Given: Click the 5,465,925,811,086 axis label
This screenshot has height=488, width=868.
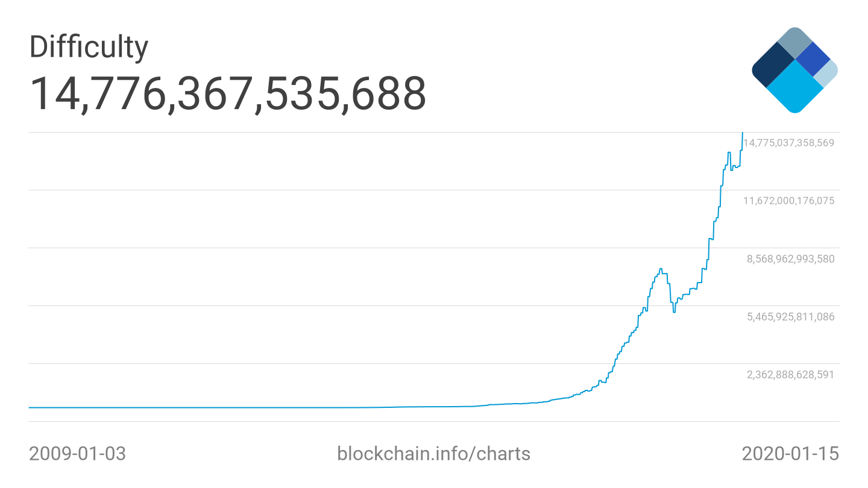Looking at the screenshot, I should (x=790, y=316).
